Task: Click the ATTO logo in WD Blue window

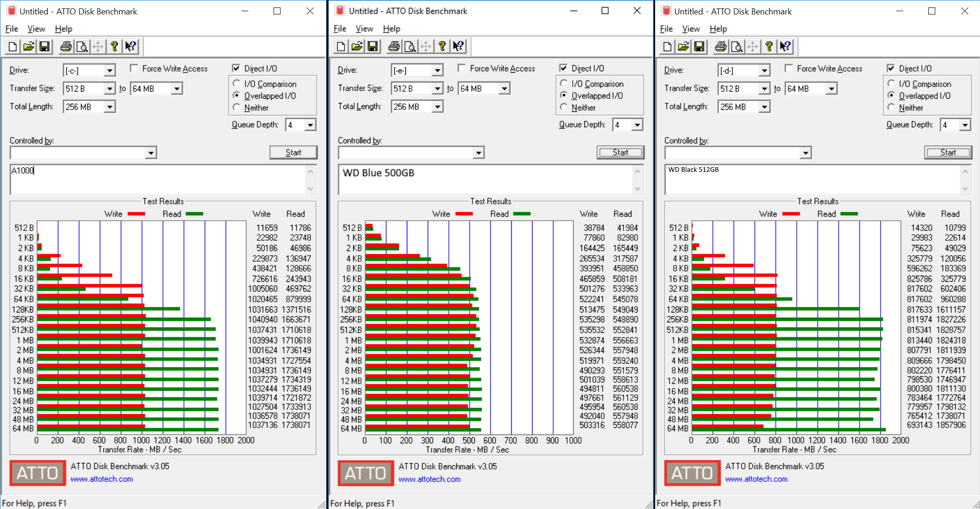Action: [x=366, y=473]
